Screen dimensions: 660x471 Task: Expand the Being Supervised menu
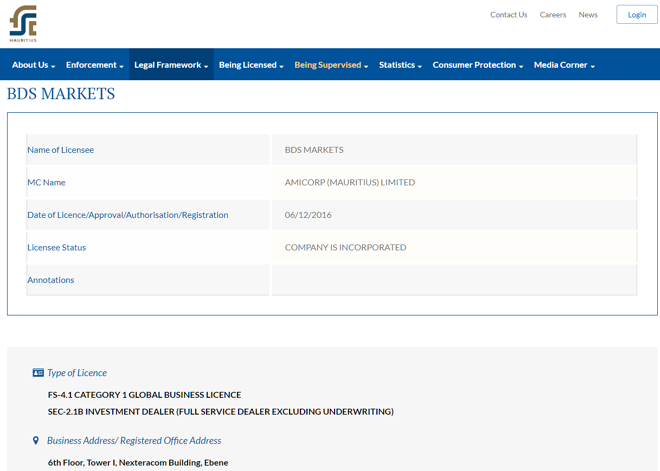coord(331,65)
